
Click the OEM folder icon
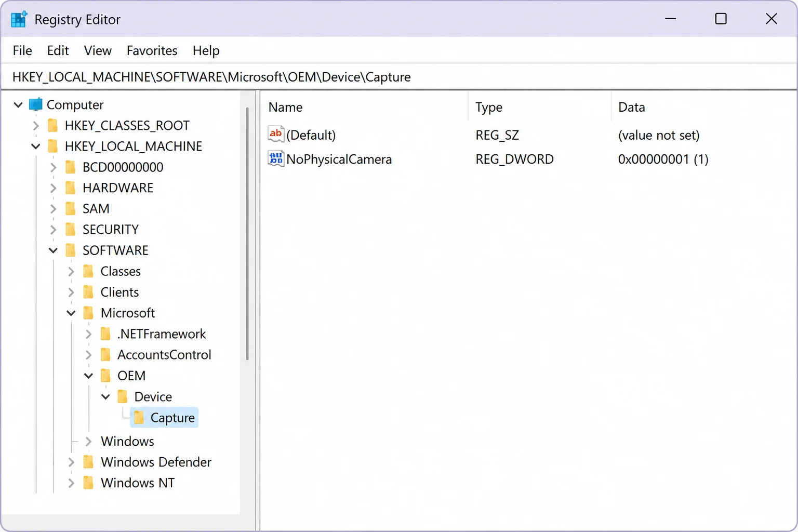[x=105, y=375]
